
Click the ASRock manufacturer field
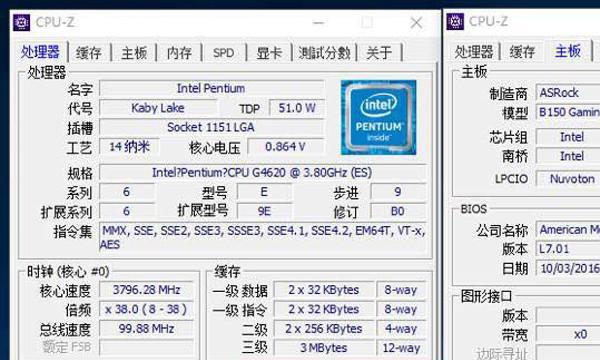click(x=568, y=93)
